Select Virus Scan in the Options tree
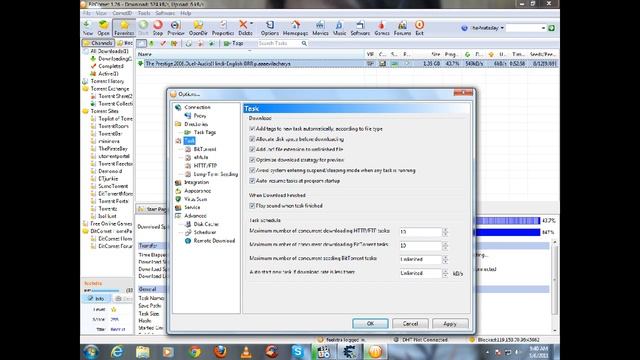Image resolution: width=640 pixels, height=360 pixels. click(x=196, y=199)
